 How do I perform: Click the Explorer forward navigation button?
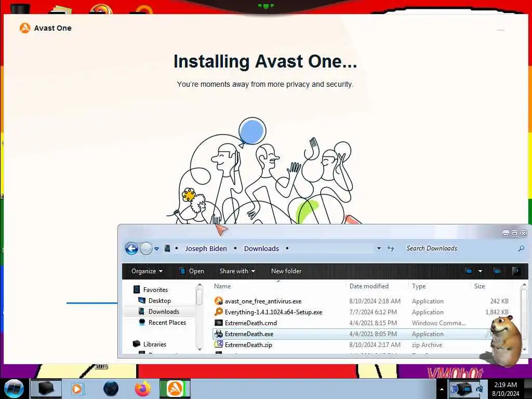tap(146, 248)
